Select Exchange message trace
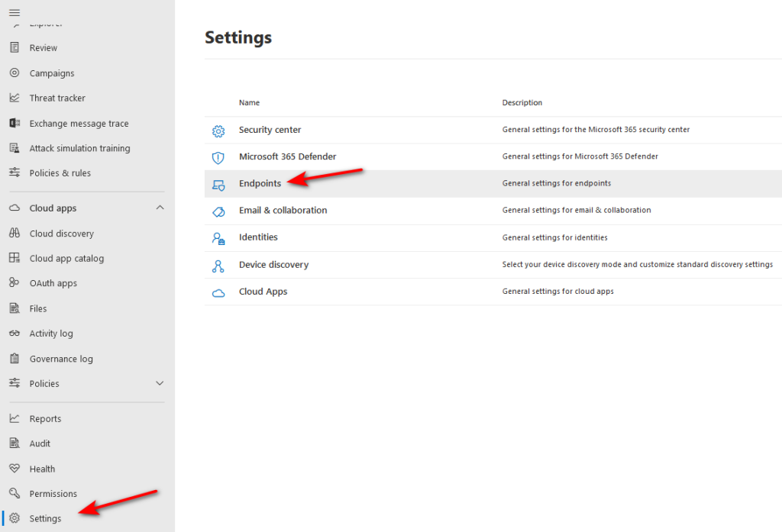Screen dimensions: 782x532 pos(79,124)
